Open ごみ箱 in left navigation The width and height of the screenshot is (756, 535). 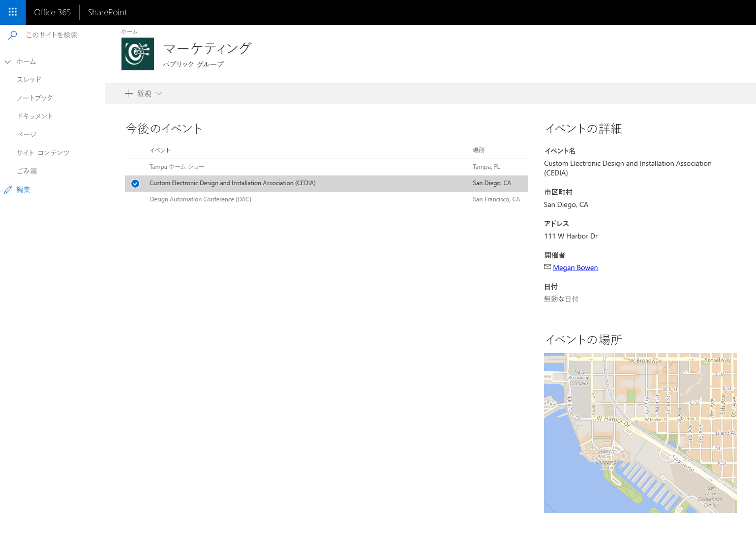[26, 171]
